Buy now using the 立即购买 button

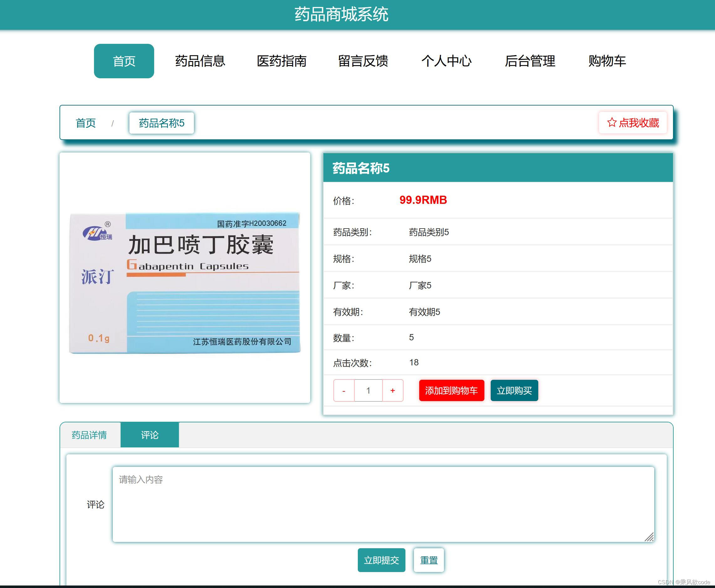[514, 390]
